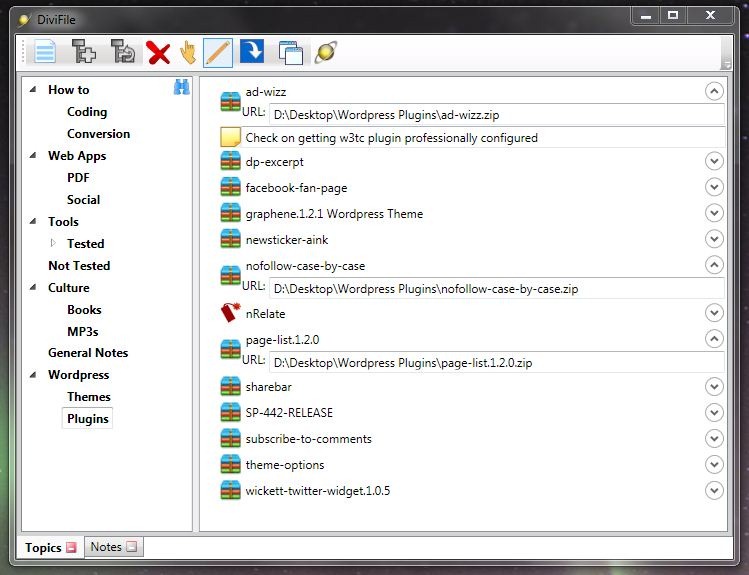
Task: Click the archive icon beside newsticker-aink
Action: 231,239
